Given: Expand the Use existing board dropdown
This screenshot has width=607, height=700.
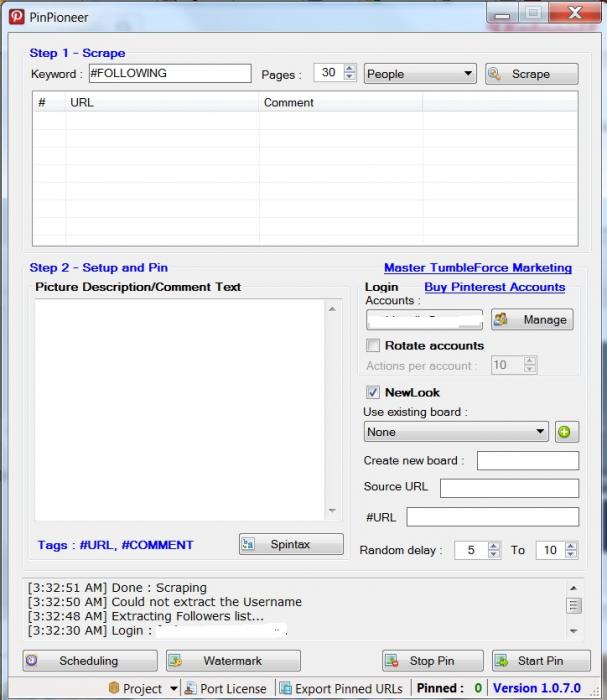Looking at the screenshot, I should click(456, 432).
